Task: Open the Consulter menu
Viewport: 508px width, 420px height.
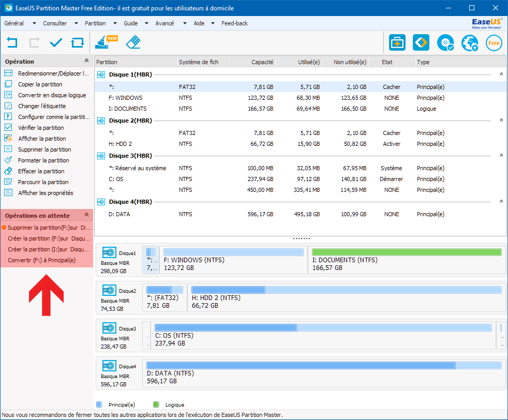Action: (55, 23)
